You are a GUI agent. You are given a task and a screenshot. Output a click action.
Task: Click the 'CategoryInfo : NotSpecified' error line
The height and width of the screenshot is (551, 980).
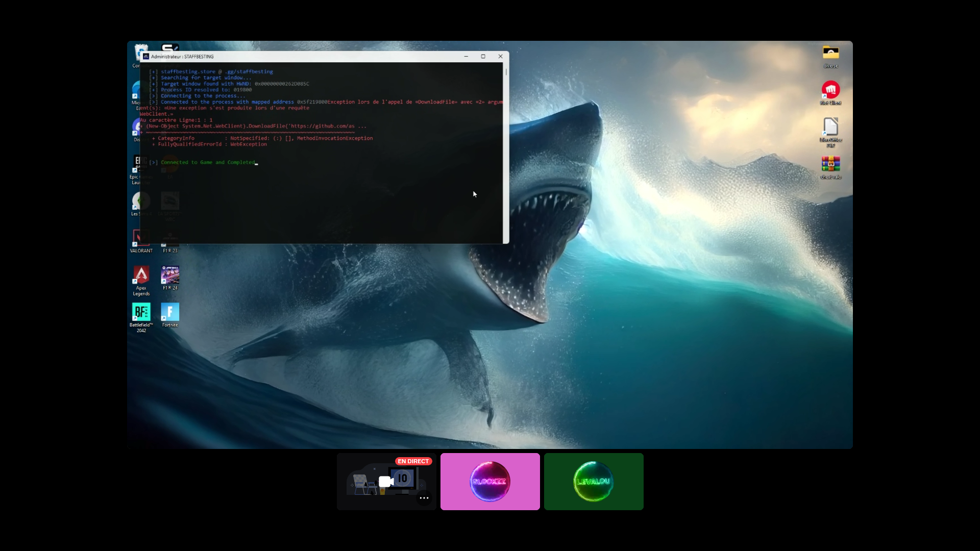pyautogui.click(x=262, y=138)
